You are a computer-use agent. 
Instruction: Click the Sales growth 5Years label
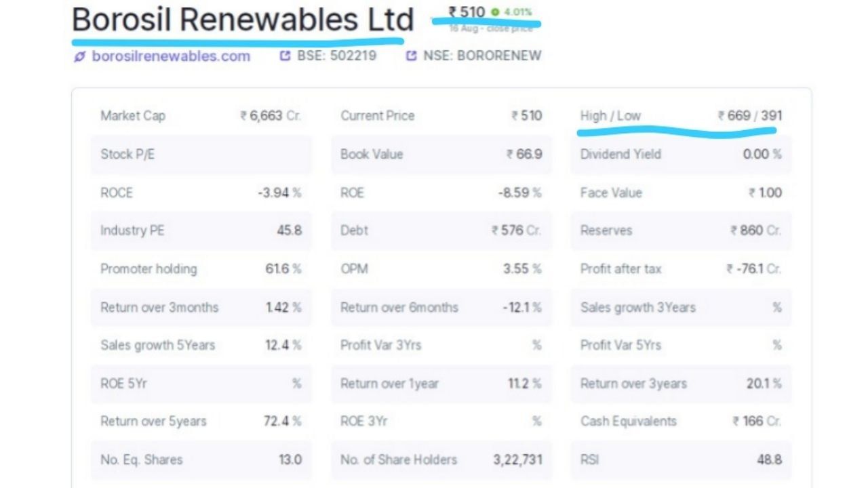(157, 346)
